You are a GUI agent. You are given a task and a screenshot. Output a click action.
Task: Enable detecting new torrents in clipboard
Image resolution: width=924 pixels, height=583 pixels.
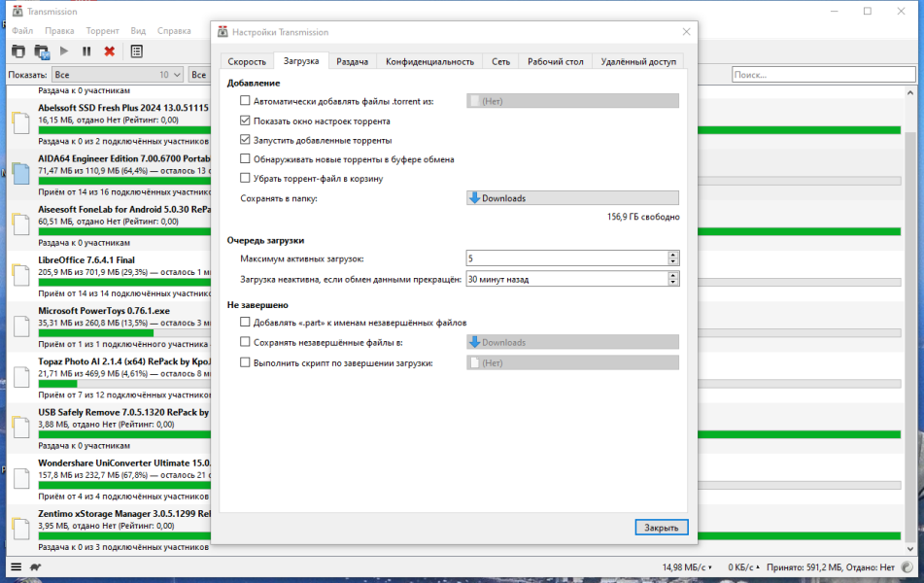[x=245, y=158]
